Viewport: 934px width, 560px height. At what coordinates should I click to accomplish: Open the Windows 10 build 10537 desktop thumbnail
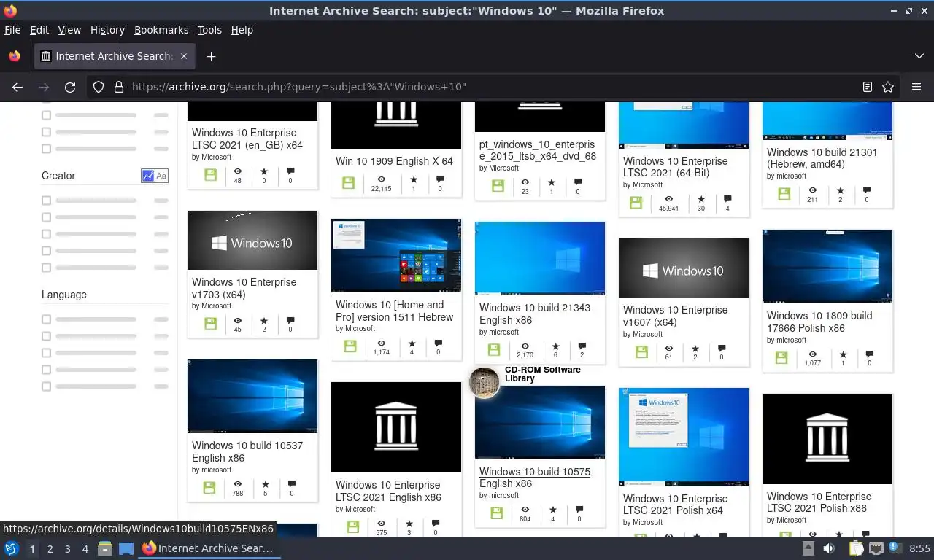click(252, 396)
